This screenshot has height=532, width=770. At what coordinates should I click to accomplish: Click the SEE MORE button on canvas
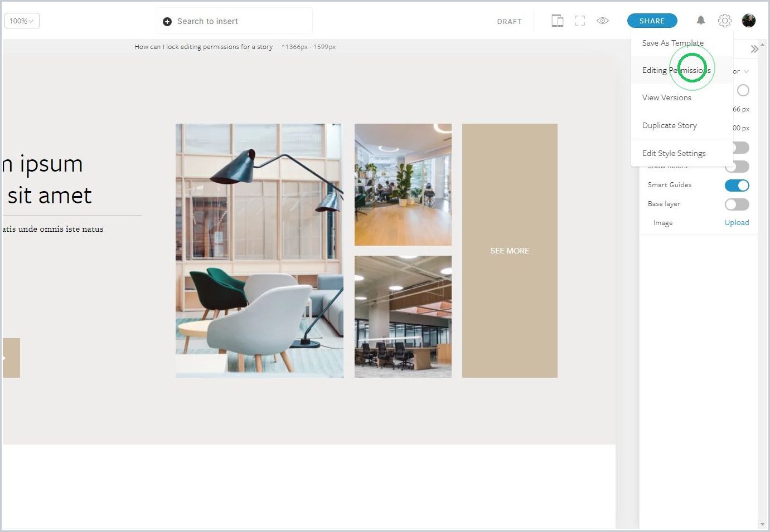[510, 251]
